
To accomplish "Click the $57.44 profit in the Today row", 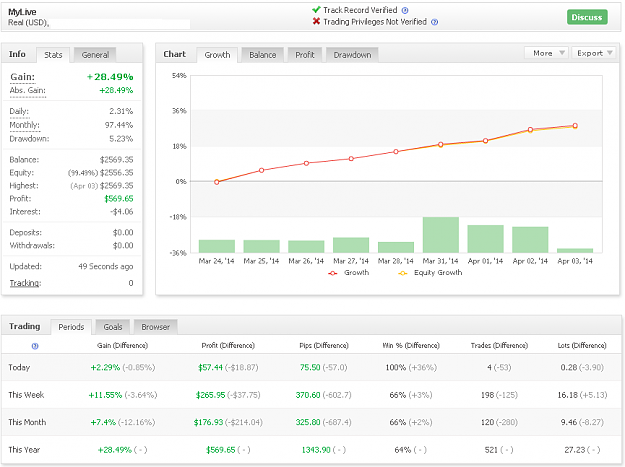I will pos(210,367).
